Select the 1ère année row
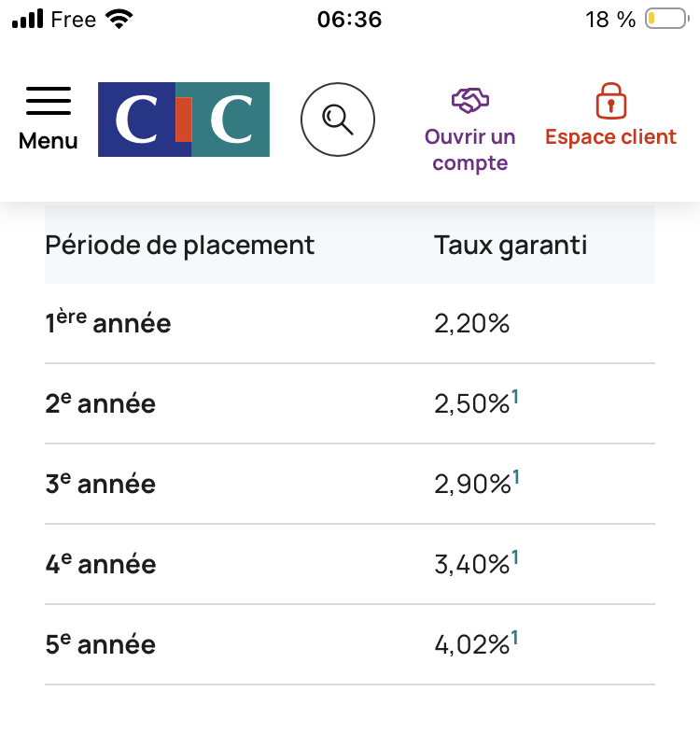This screenshot has width=700, height=733. [108, 324]
